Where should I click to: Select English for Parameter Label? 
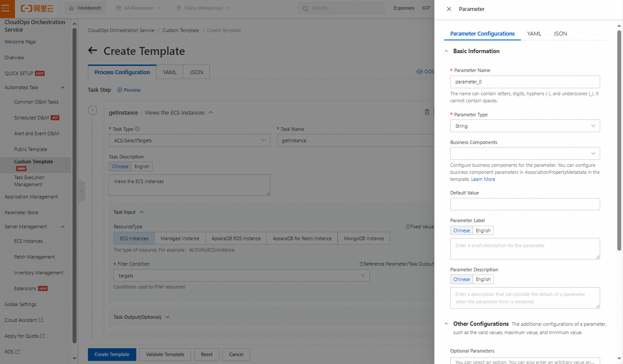click(x=483, y=231)
